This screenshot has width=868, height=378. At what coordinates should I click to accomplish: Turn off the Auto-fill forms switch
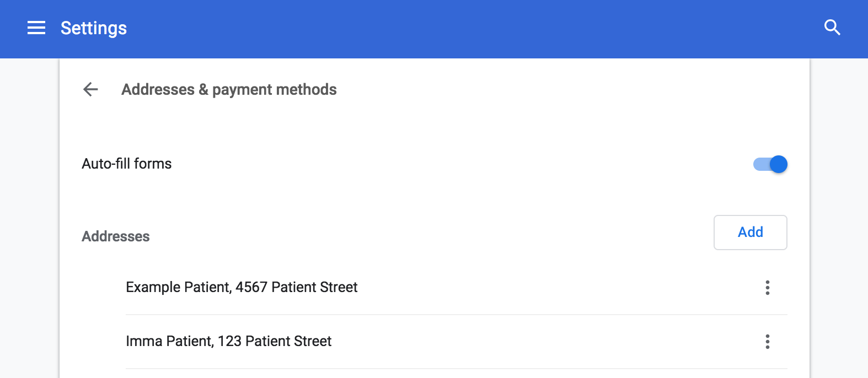[778, 164]
